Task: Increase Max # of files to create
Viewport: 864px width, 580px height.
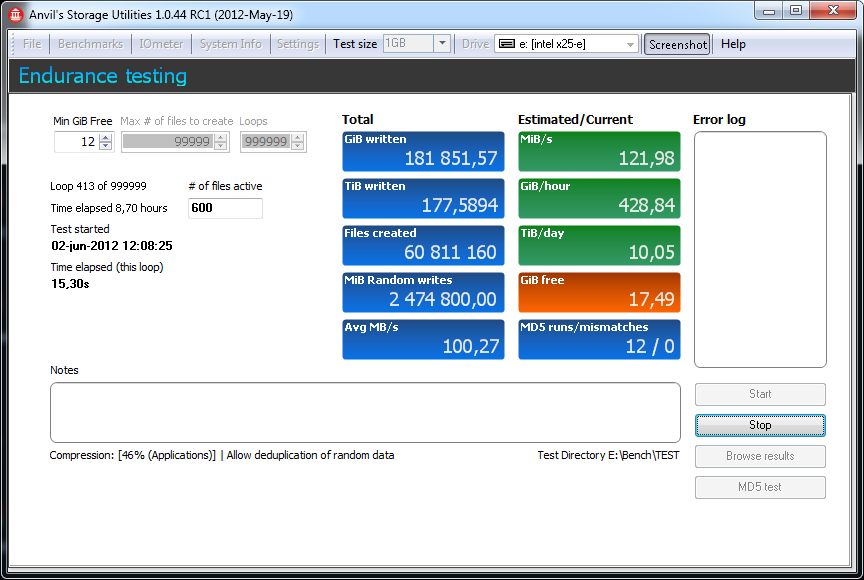Action: click(220, 138)
